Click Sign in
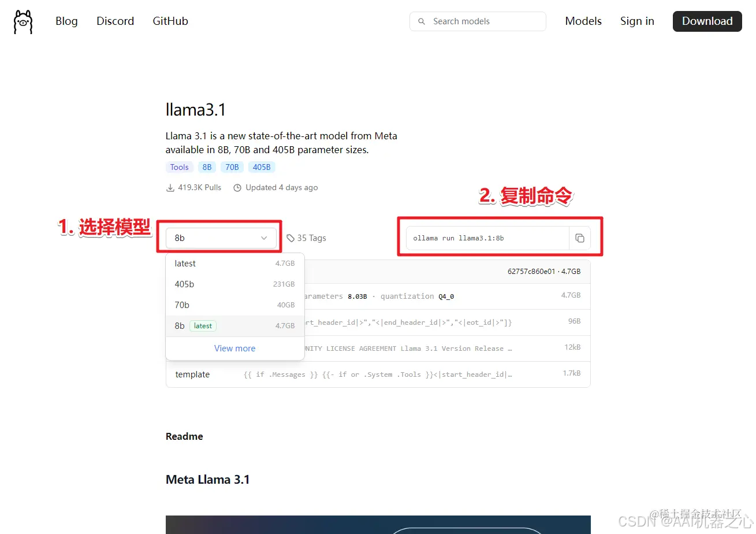 637,21
